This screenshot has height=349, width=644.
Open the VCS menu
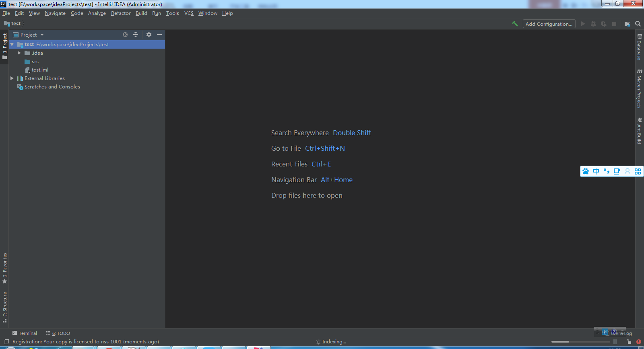tap(189, 13)
